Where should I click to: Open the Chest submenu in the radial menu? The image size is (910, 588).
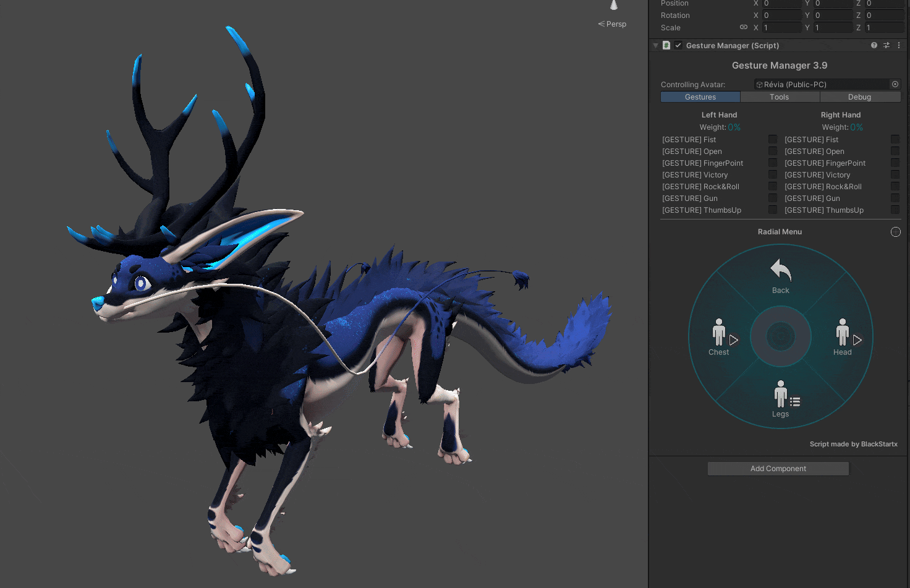click(x=719, y=337)
